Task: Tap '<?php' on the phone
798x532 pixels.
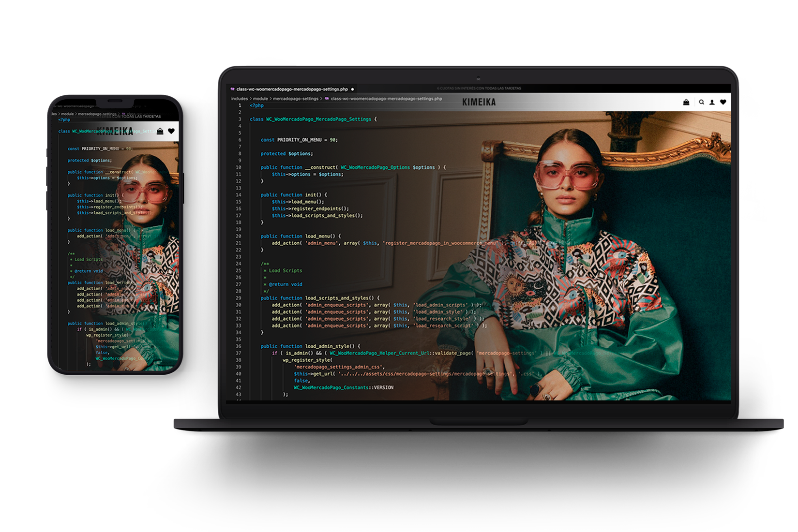Action: point(64,120)
